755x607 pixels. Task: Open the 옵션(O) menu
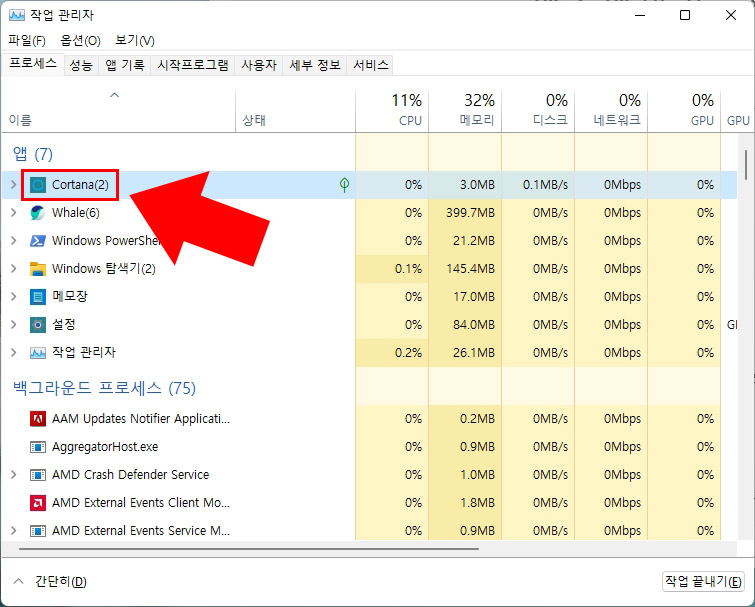(x=80, y=40)
